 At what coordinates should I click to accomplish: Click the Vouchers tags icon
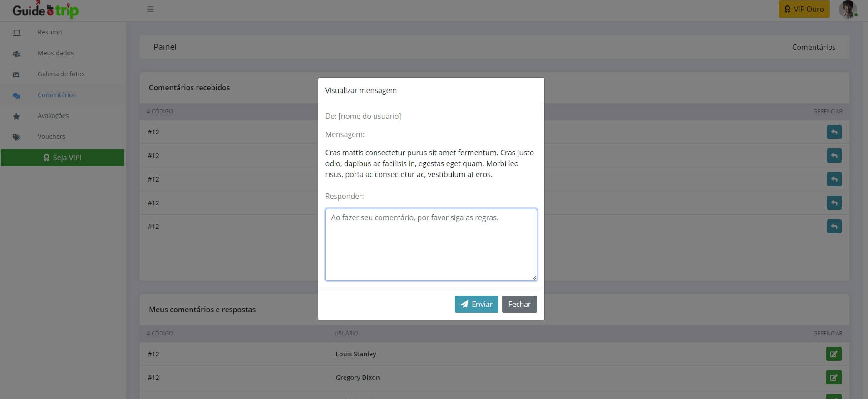click(17, 137)
